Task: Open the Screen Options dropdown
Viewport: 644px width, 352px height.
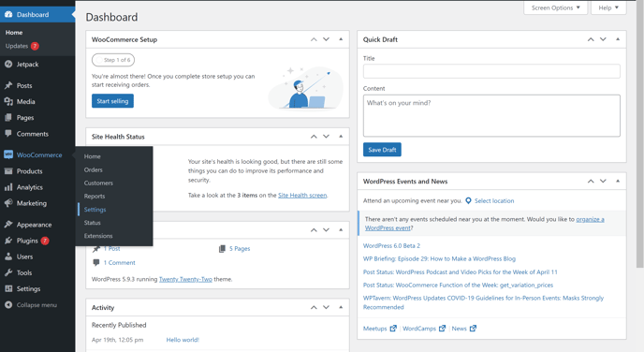Action: 555,7
